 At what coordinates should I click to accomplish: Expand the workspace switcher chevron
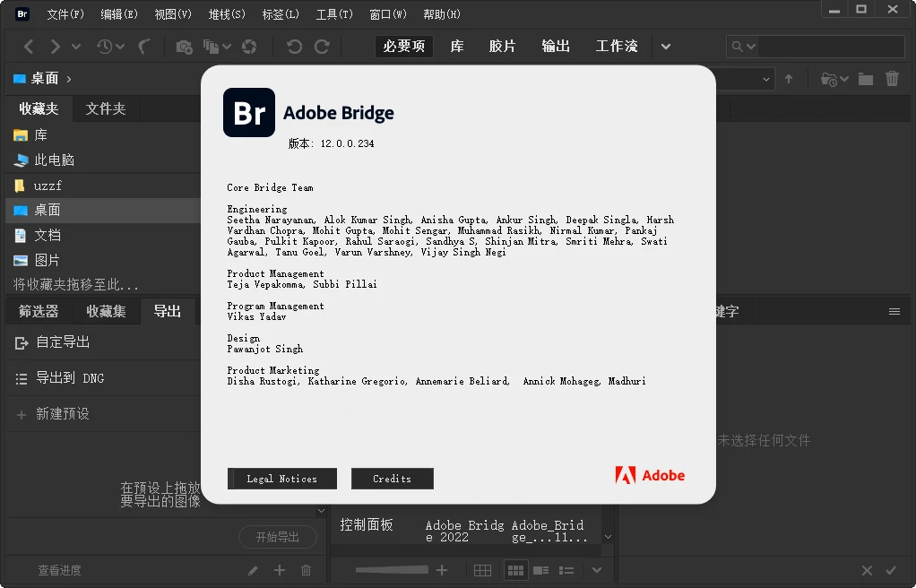(x=665, y=47)
